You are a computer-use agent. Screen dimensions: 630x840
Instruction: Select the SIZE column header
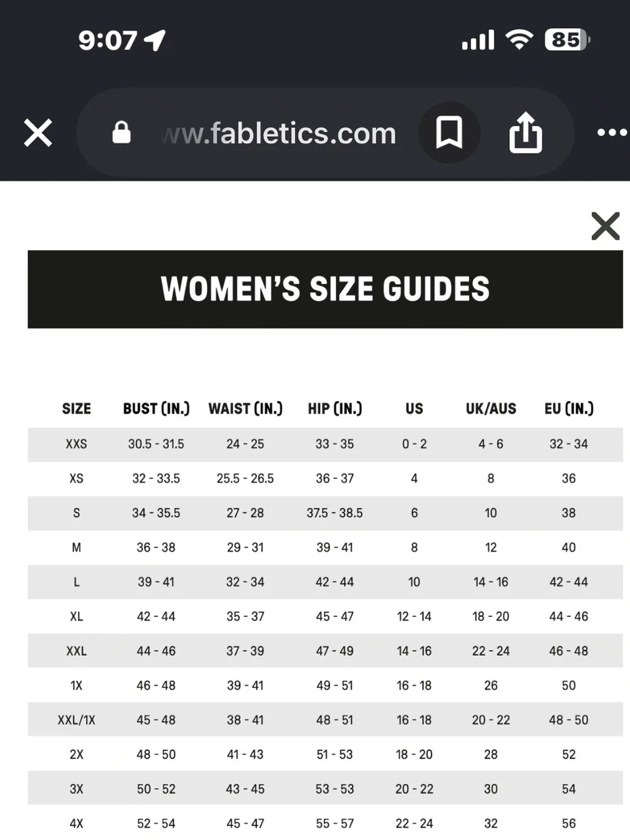[x=76, y=408]
